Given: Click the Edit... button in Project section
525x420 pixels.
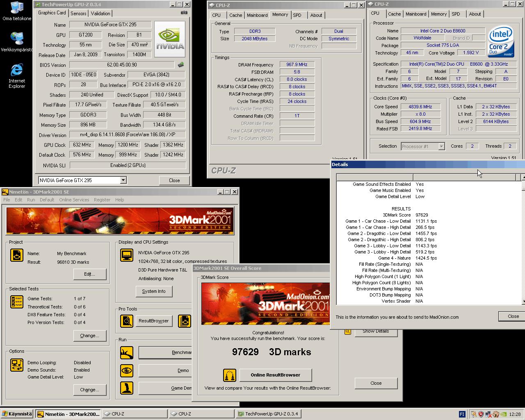Looking at the screenshot, I should (89, 274).
